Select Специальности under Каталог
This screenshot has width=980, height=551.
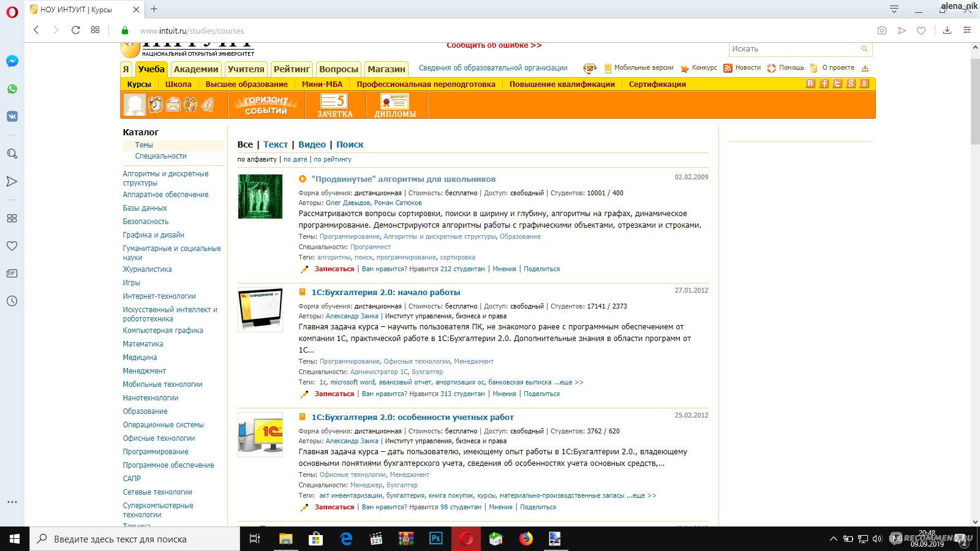click(x=160, y=156)
